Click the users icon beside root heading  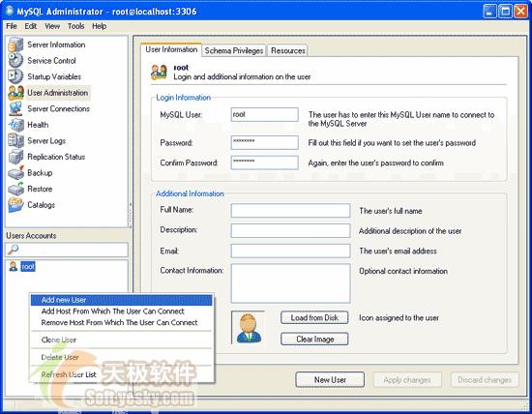[159, 72]
